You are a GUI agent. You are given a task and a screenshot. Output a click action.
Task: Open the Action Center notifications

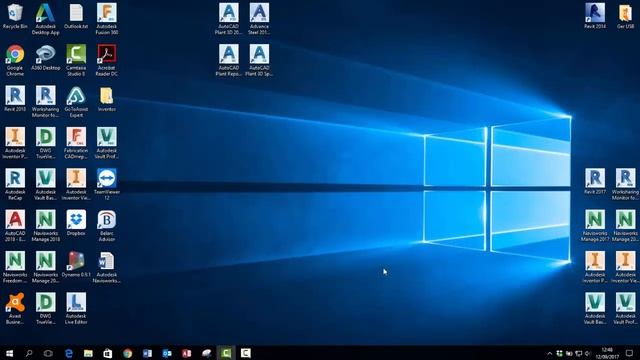click(x=629, y=353)
